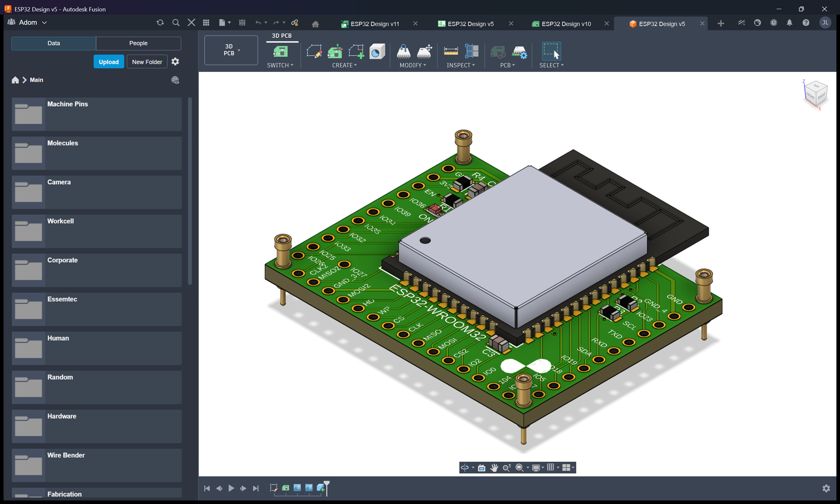The image size is (840, 504).
Task: Click the ViewCube in the canvas corner
Action: coord(816,93)
